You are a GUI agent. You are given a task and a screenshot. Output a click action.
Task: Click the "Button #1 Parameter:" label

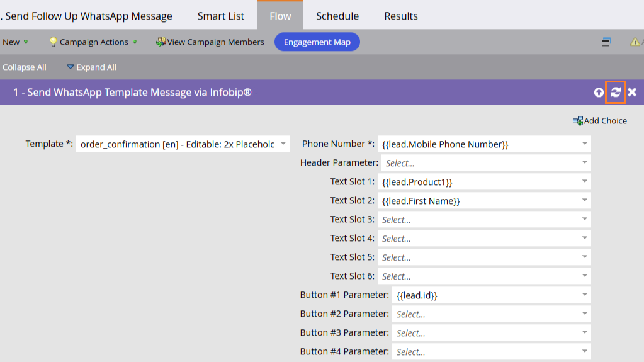click(344, 295)
